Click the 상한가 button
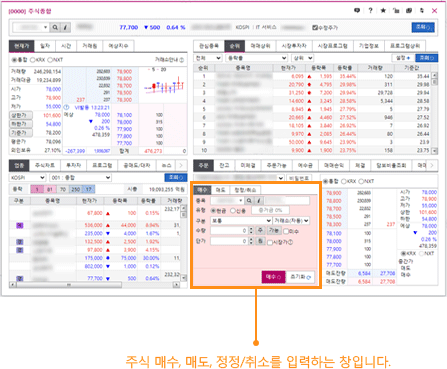The image size is (447, 369). click(21, 115)
